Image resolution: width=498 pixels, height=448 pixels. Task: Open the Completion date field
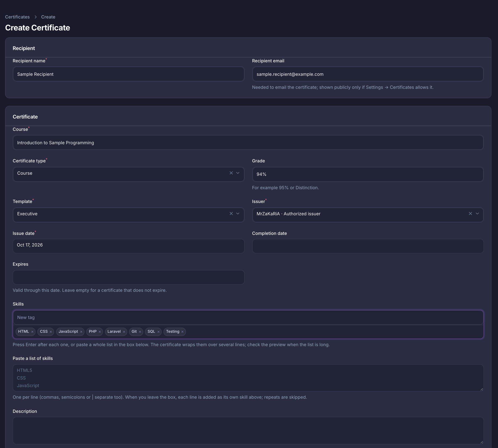(x=368, y=246)
